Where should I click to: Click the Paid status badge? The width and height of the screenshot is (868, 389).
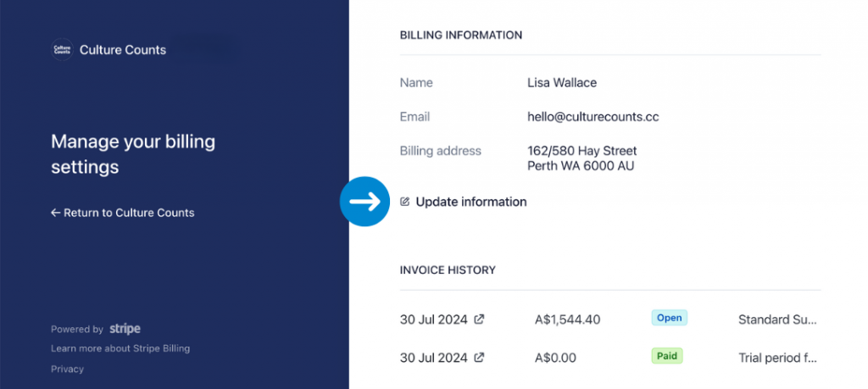point(667,356)
